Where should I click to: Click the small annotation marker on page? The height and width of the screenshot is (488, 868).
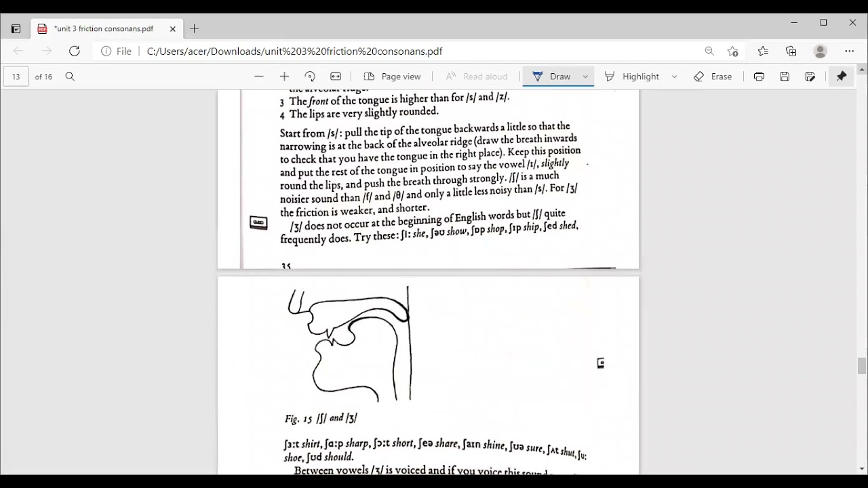pos(600,363)
